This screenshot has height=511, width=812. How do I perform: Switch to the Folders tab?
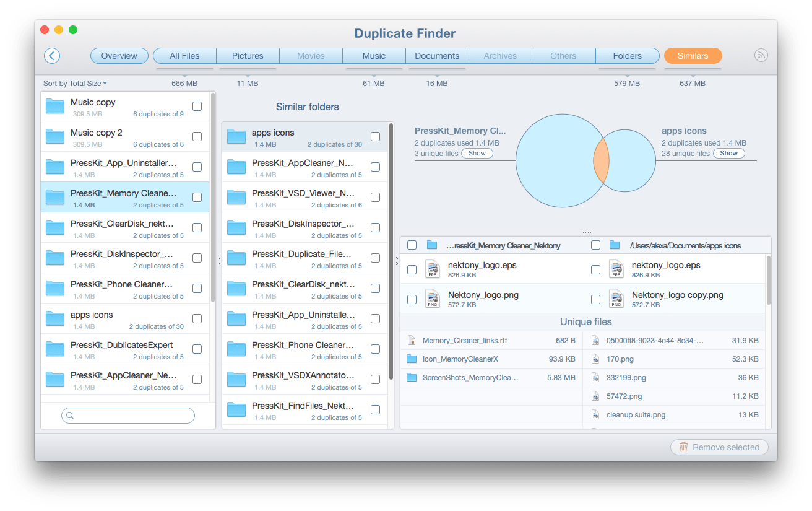[627, 56]
